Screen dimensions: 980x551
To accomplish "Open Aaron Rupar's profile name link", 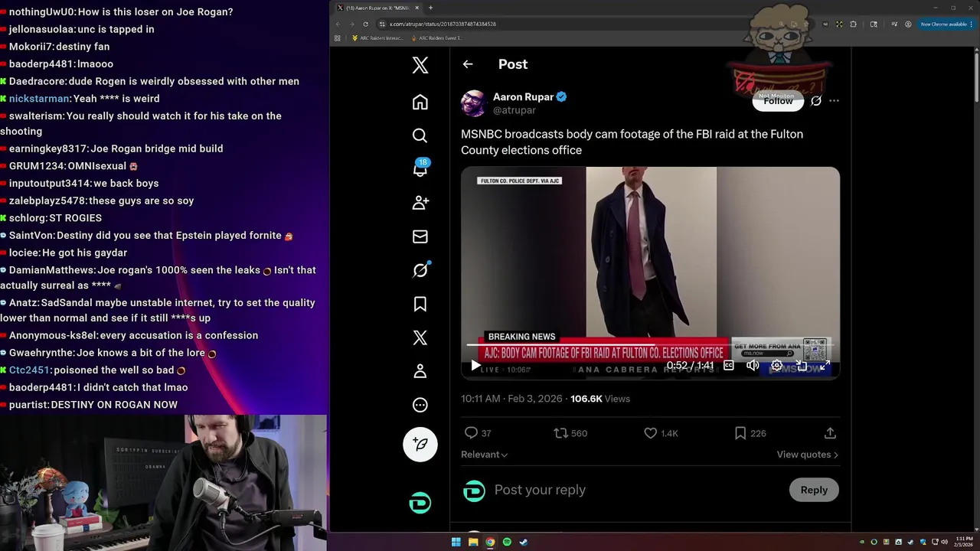I will pos(523,96).
